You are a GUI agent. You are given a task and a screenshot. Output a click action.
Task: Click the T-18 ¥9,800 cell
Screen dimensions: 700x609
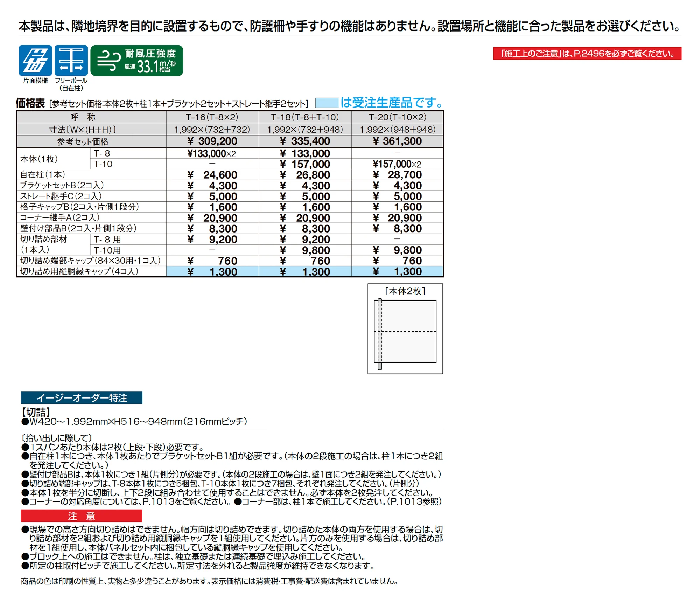[305, 250]
